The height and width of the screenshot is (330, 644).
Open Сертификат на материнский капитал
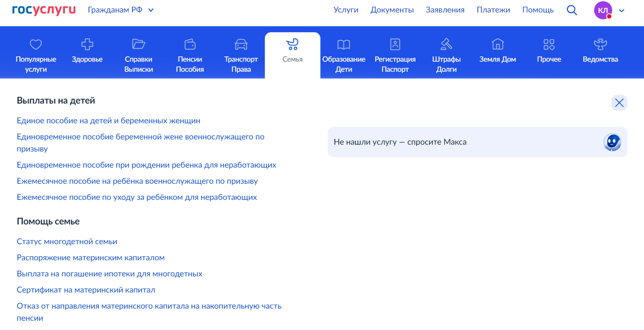click(x=86, y=290)
